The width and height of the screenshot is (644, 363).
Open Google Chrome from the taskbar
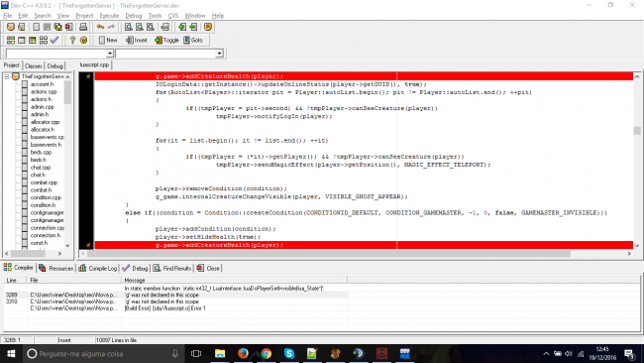267,353
